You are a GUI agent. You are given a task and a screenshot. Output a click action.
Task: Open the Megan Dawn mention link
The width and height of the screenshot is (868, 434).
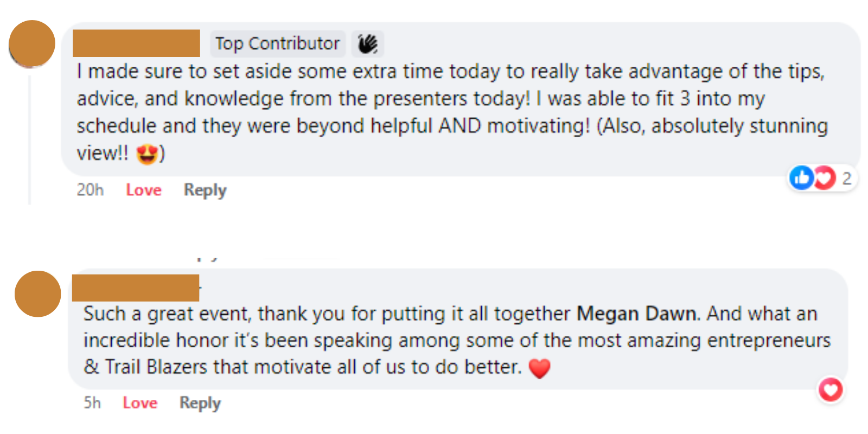(x=636, y=314)
